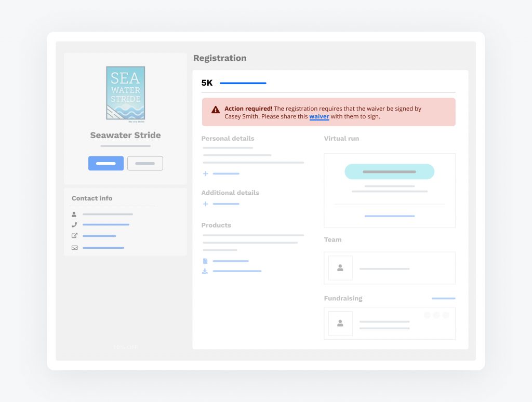Expand Personal details with the plus icon
The height and width of the screenshot is (402, 532).
(206, 173)
